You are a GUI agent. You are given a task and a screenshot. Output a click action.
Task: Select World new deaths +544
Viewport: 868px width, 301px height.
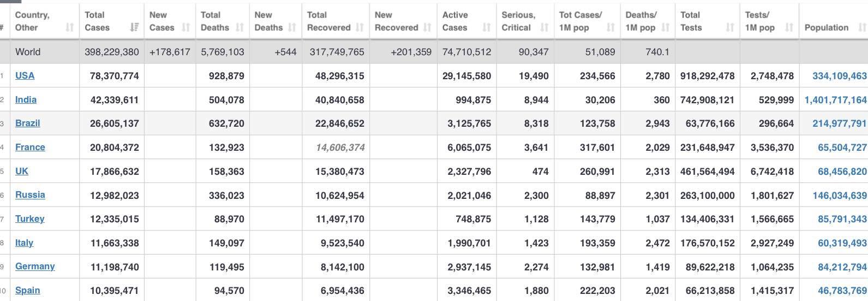coord(285,52)
